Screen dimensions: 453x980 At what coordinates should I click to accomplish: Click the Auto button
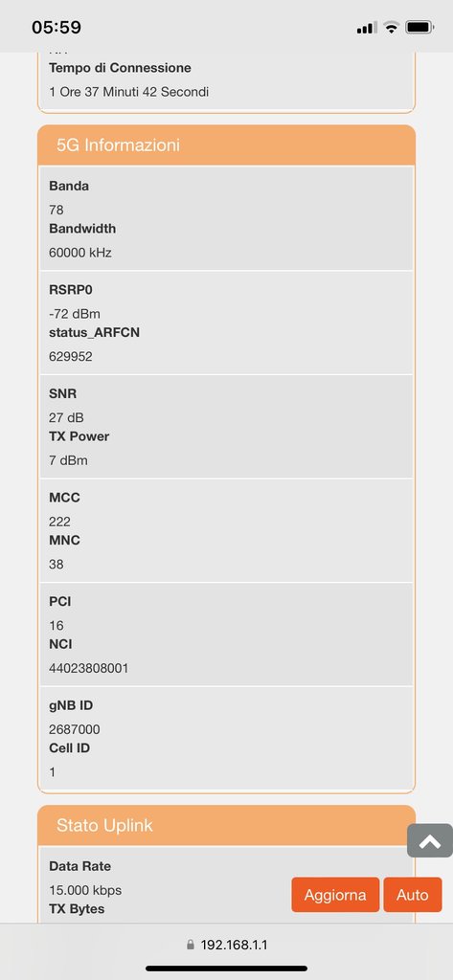[x=413, y=895]
